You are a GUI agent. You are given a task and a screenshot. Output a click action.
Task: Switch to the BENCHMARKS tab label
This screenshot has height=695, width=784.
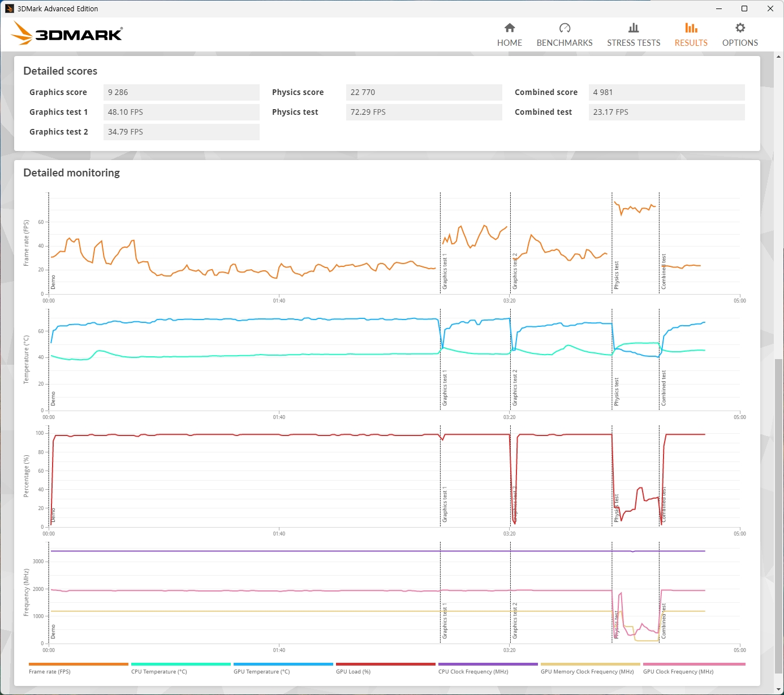565,43
